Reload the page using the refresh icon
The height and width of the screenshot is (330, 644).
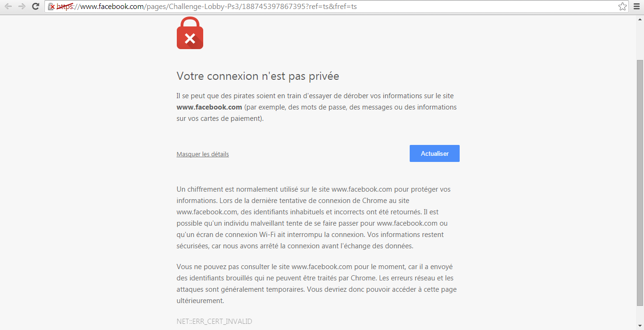(35, 7)
